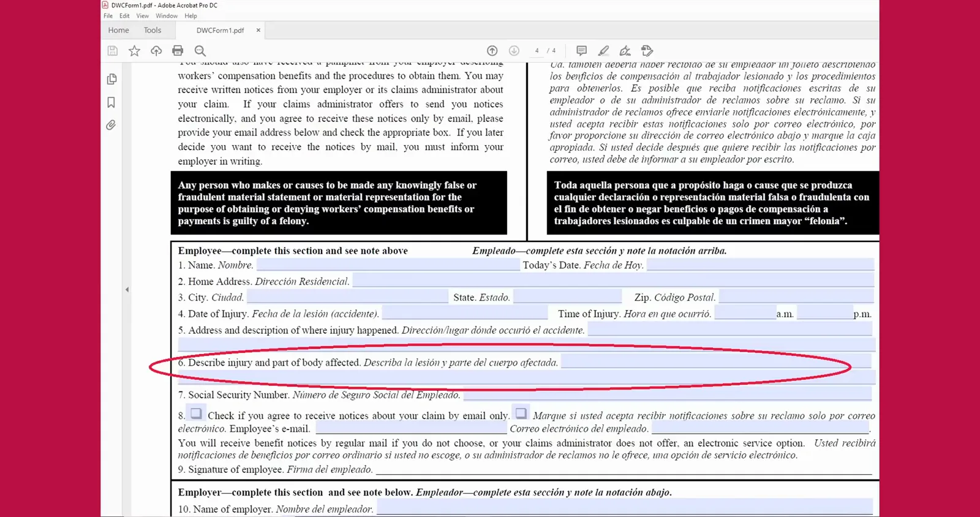Open the File menu
The height and width of the screenshot is (517, 980).
pos(108,16)
